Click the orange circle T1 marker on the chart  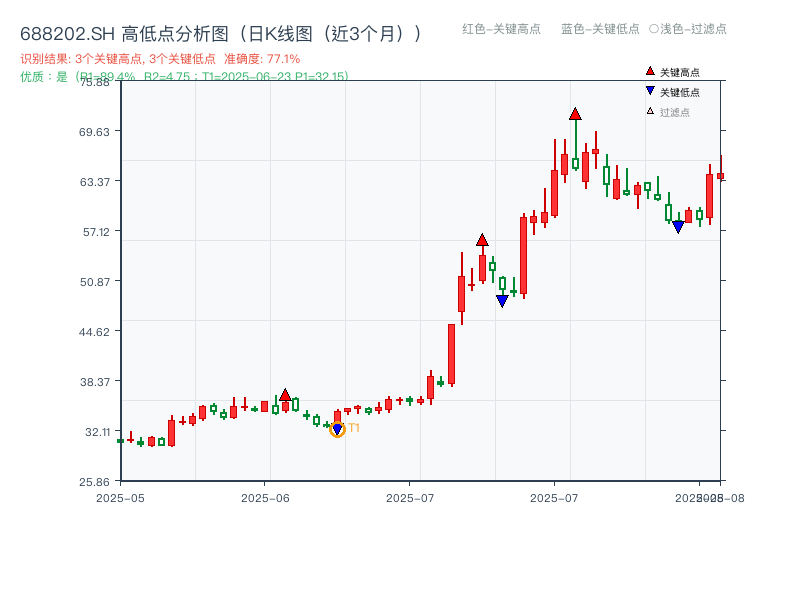point(339,428)
